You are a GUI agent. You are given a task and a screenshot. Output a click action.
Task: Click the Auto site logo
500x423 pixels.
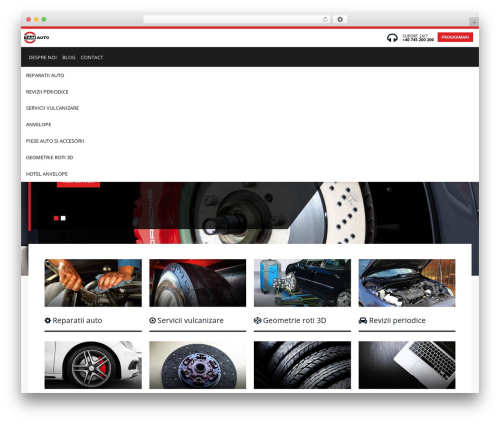click(x=37, y=37)
